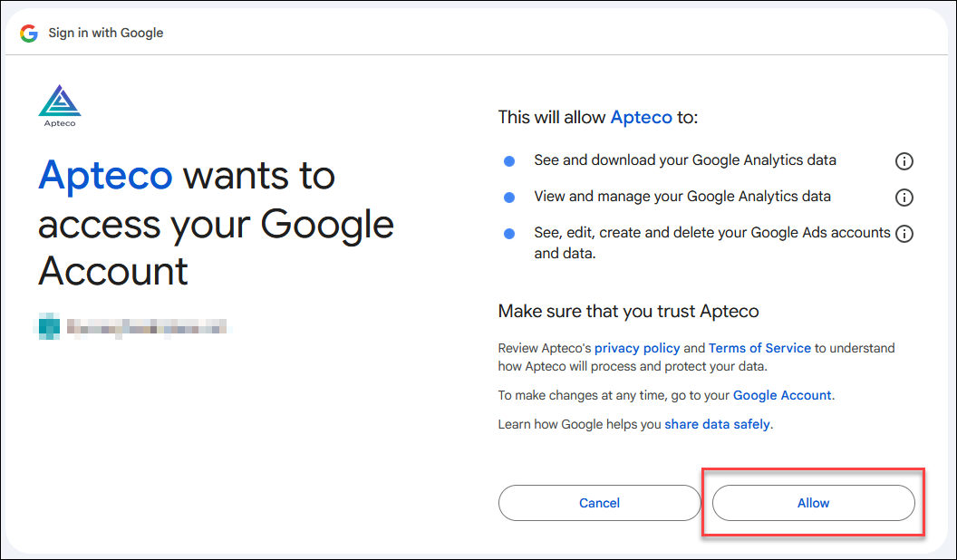
Task: Open Apteco's privacy policy link
Action: pos(637,348)
